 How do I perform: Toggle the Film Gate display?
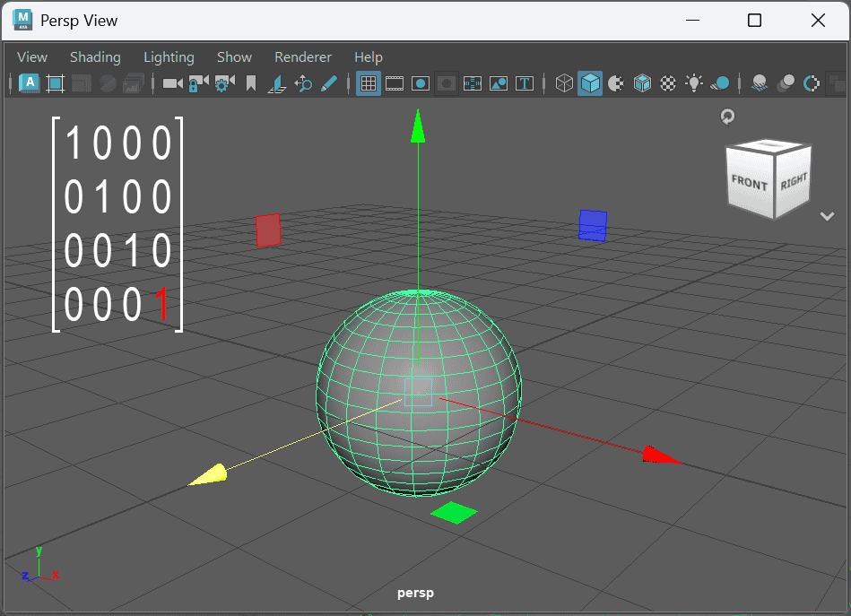click(394, 83)
